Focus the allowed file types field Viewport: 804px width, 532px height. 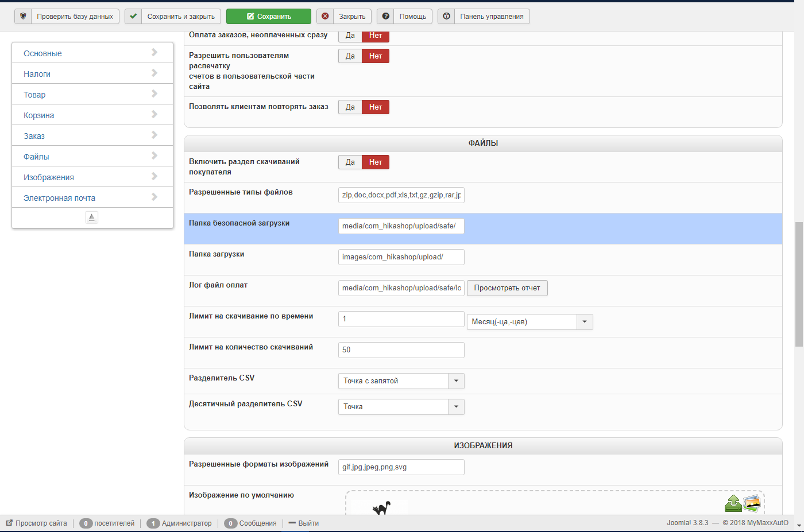pyautogui.click(x=401, y=195)
